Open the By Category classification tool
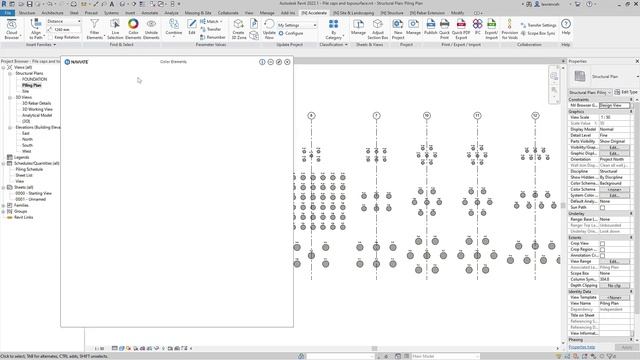 point(333,29)
